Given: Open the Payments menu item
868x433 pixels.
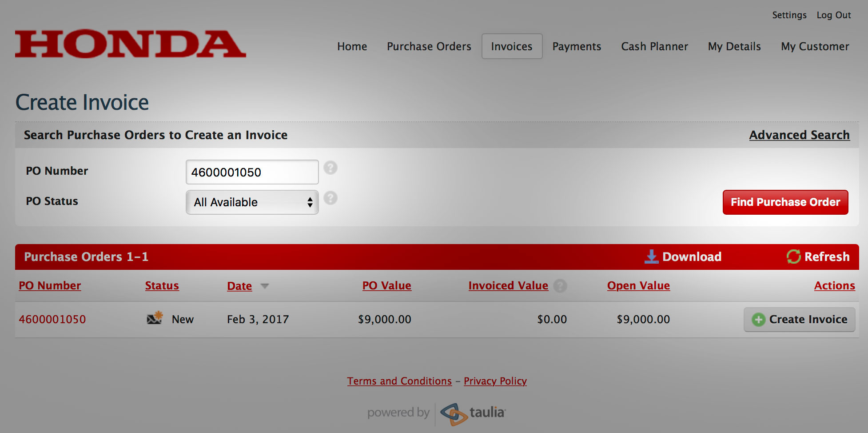Looking at the screenshot, I should [x=577, y=46].
